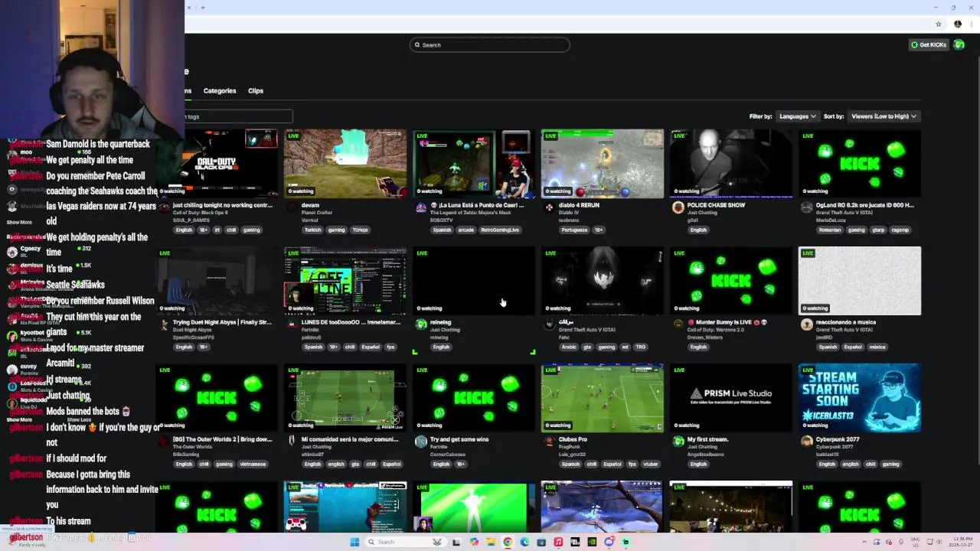Open the Languages filter dropdown

pyautogui.click(x=797, y=116)
